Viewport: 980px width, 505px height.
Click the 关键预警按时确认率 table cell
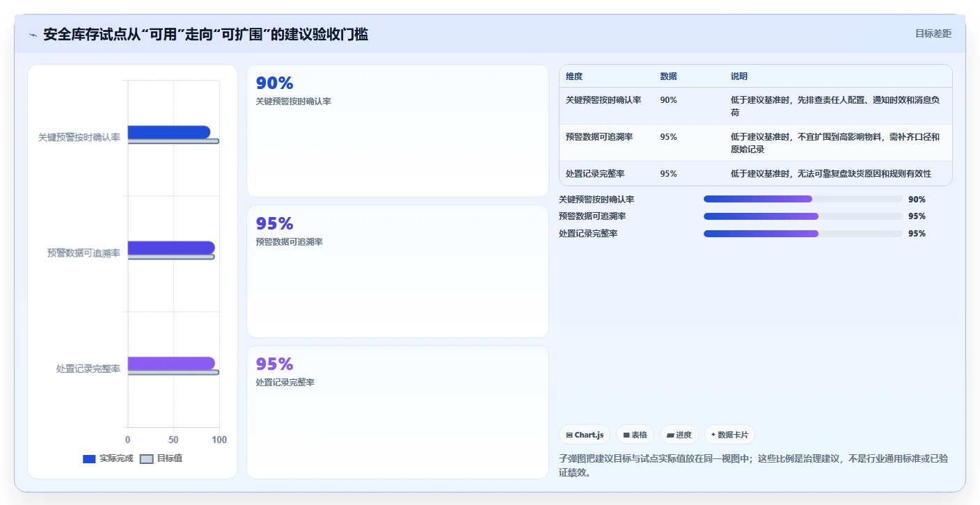coord(603,100)
